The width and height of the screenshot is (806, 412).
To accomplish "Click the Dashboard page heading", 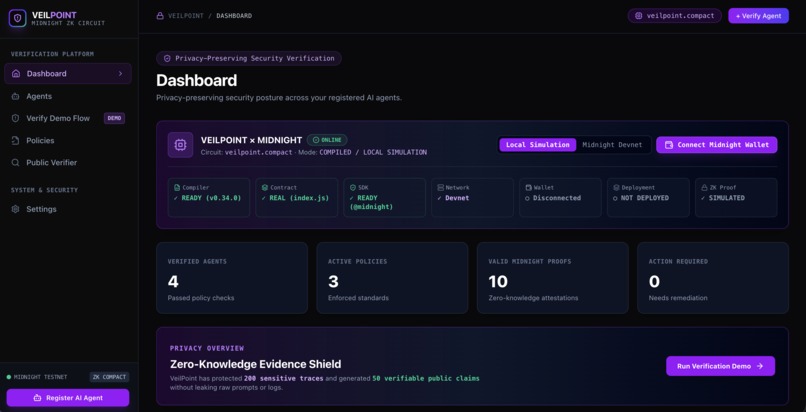I will click(197, 81).
